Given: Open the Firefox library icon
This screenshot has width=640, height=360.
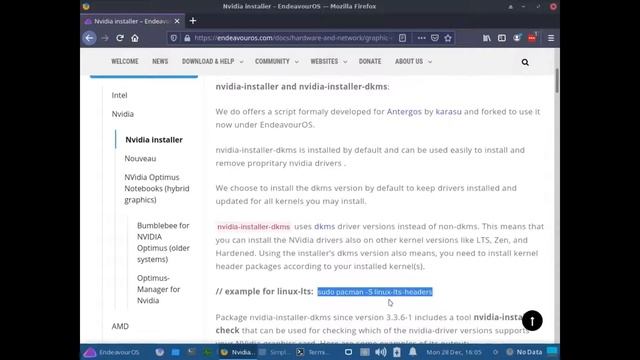Looking at the screenshot, I should [x=487, y=38].
